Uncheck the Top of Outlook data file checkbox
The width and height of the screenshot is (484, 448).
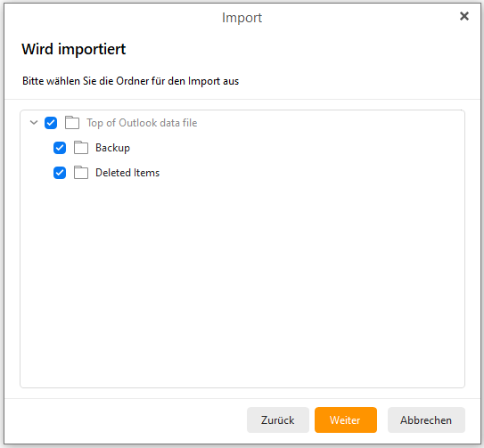point(51,123)
